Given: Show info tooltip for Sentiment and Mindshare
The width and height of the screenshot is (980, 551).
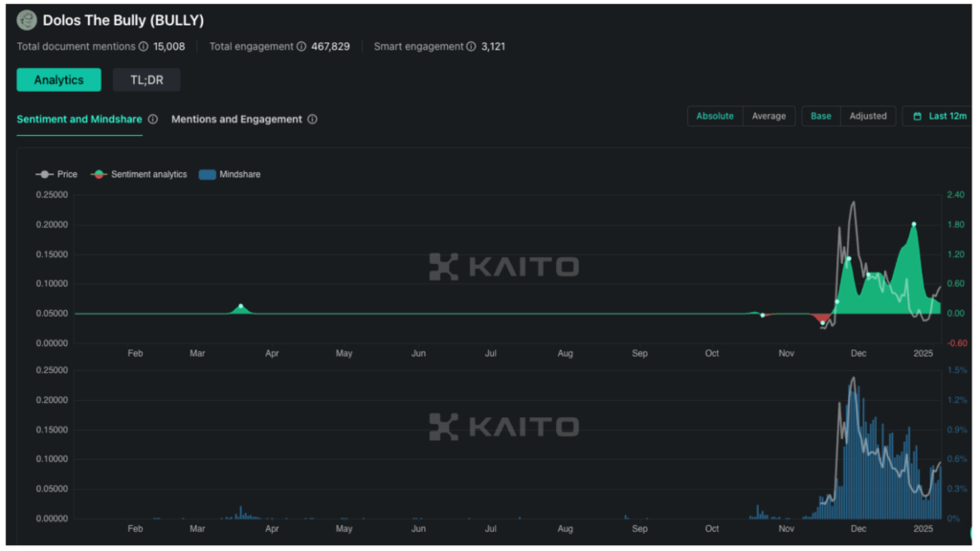Looking at the screenshot, I should [x=152, y=120].
